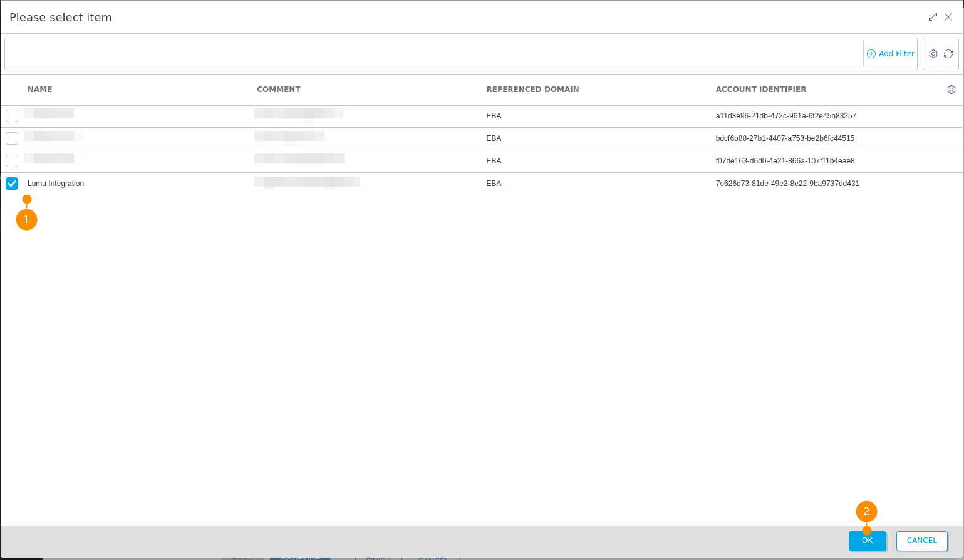Open filter settings gear beside refresh icon
This screenshot has width=964, height=560.
click(x=933, y=54)
